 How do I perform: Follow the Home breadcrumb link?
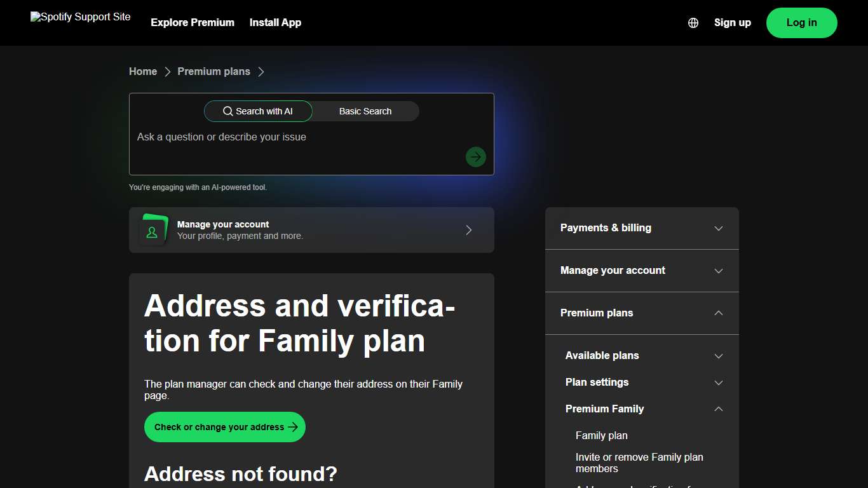[142, 72]
